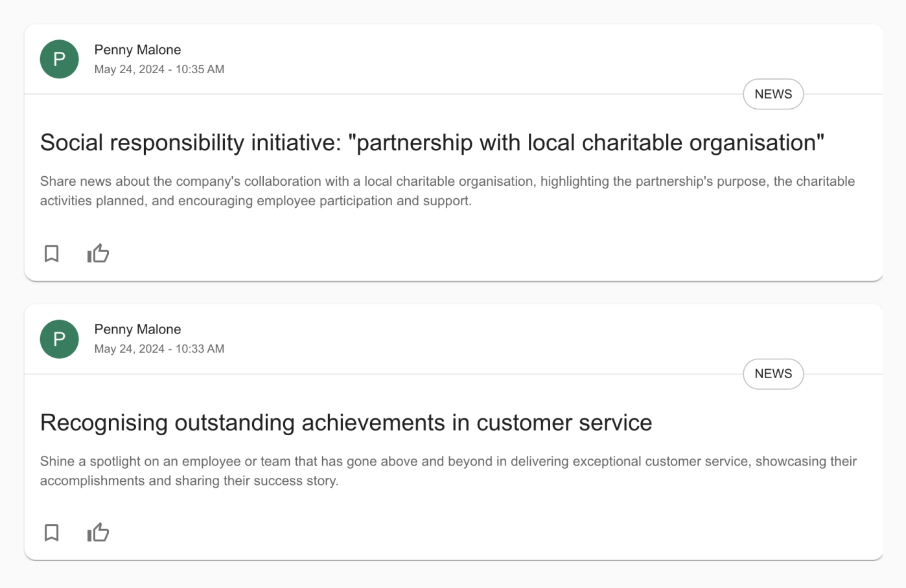Screen dimensions: 906x588
Task: Click Penny Malone's name on the charity partnership post
Action: tap(137, 50)
